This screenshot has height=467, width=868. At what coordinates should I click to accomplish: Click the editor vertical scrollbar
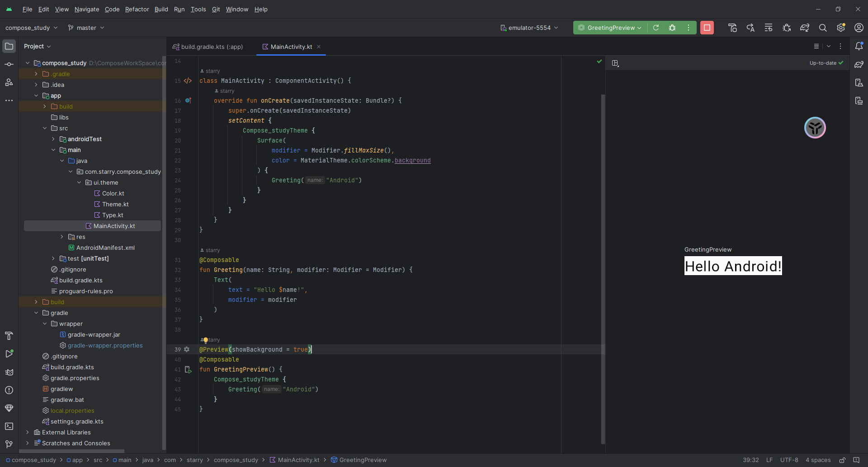(x=603, y=269)
